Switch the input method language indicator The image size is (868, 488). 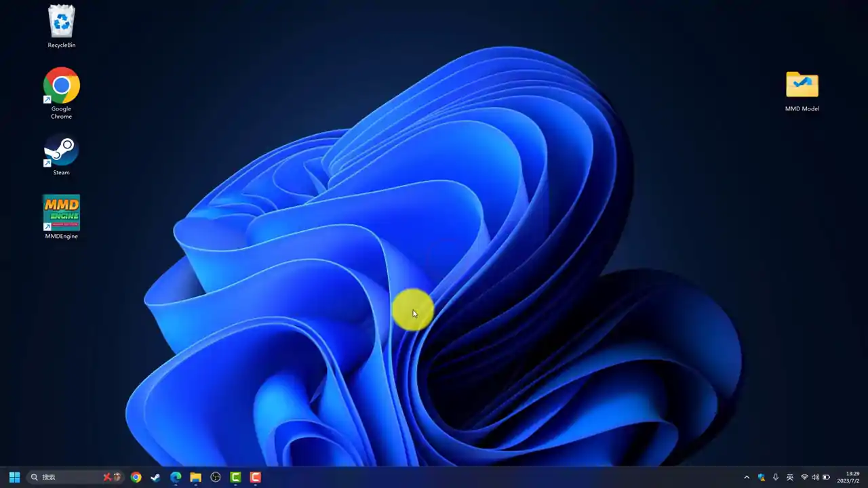point(790,477)
